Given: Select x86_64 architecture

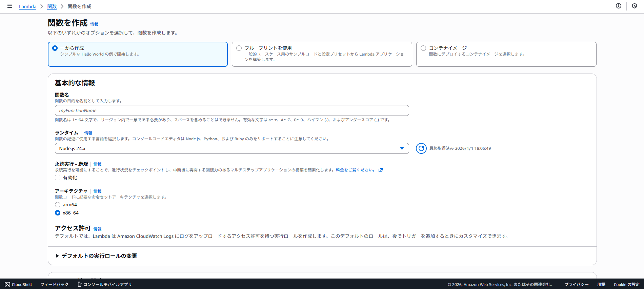Looking at the screenshot, I should tap(58, 213).
